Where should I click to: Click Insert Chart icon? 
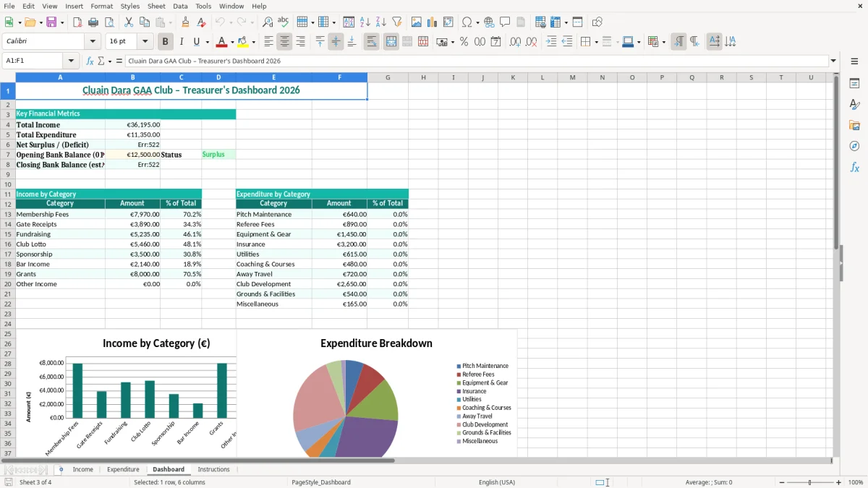(433, 22)
